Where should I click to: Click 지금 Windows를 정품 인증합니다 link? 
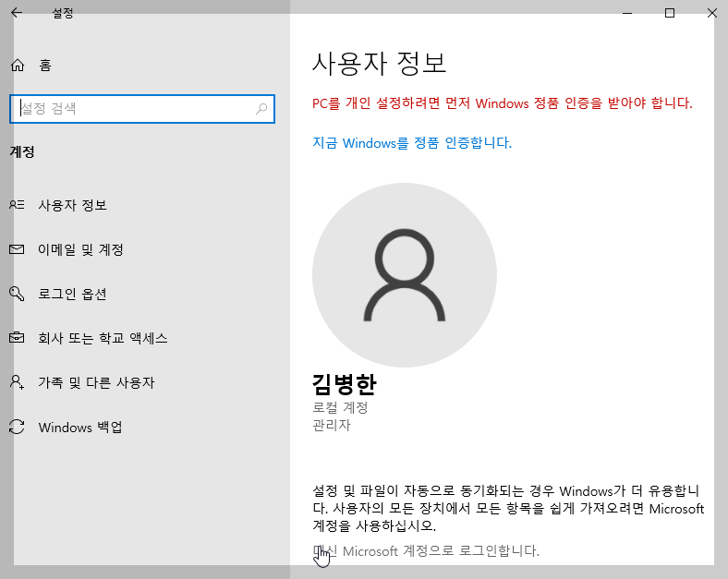click(x=412, y=142)
